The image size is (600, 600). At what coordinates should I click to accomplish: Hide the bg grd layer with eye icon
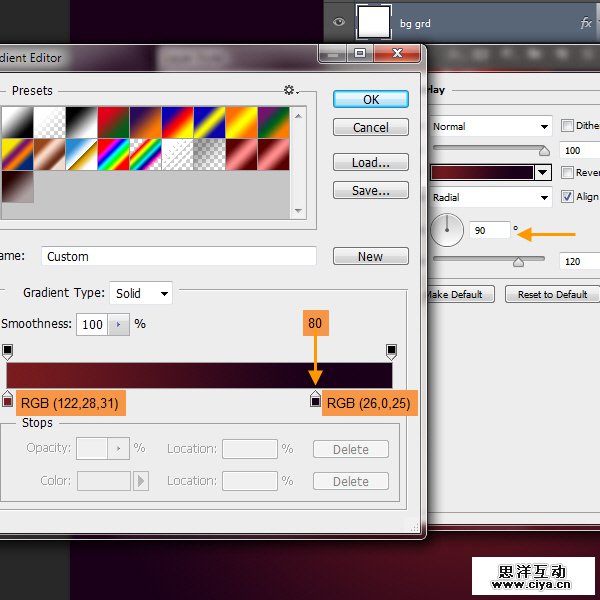[x=339, y=22]
